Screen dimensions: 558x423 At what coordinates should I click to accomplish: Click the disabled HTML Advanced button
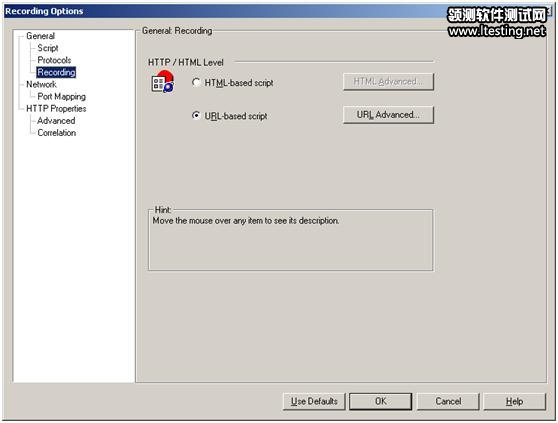pyautogui.click(x=388, y=82)
